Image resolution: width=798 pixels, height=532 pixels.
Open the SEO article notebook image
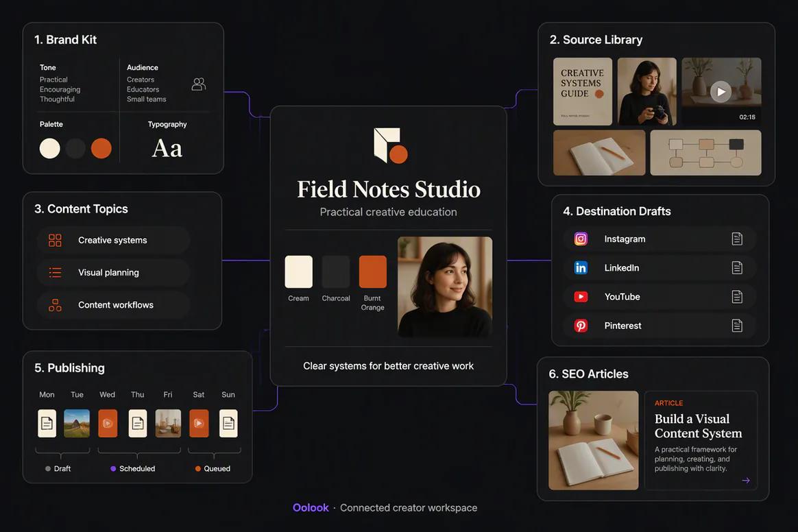tap(594, 440)
